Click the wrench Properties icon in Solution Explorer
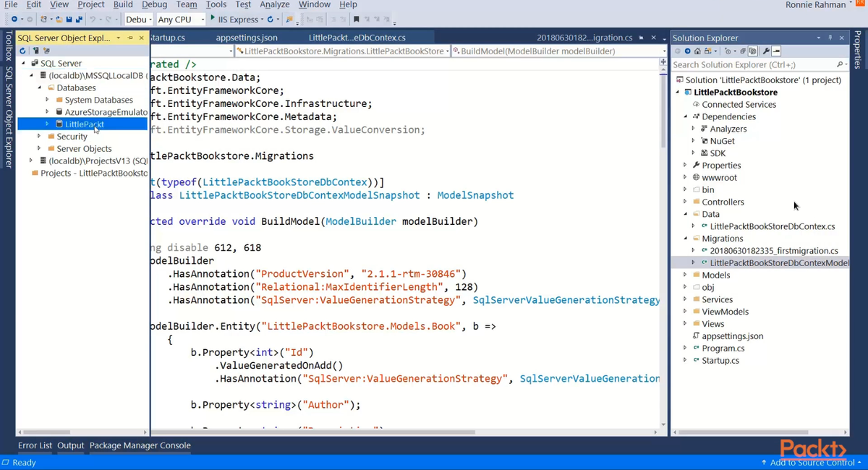Image resolution: width=868 pixels, height=470 pixels. [x=766, y=51]
